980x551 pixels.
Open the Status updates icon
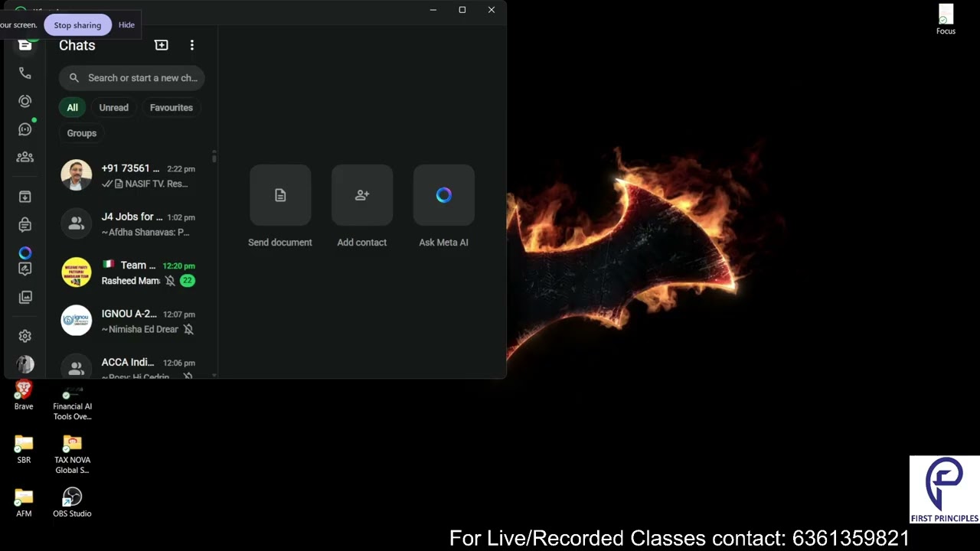click(24, 101)
